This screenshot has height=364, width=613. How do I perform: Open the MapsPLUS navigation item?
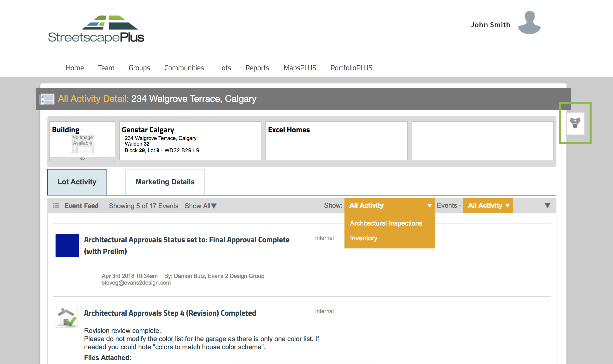pos(300,68)
